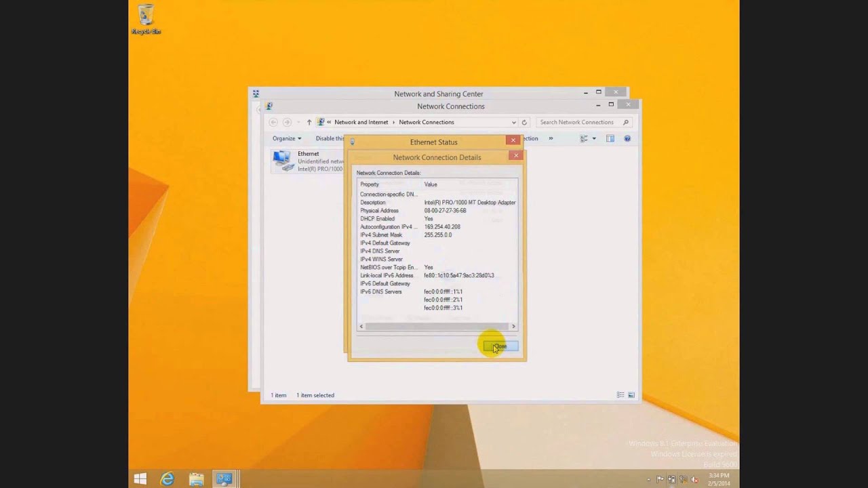Go up one level with Up arrow
This screenshot has width=868, height=488.
pos(309,122)
